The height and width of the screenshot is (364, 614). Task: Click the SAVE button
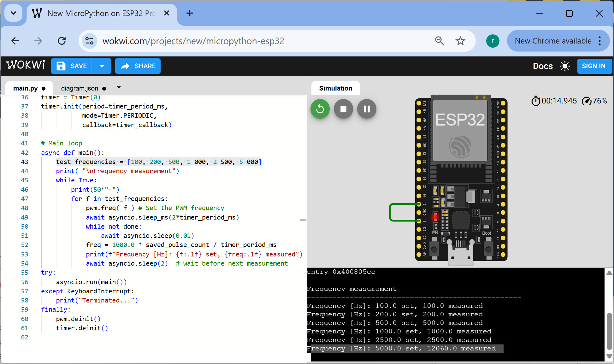[x=72, y=66]
